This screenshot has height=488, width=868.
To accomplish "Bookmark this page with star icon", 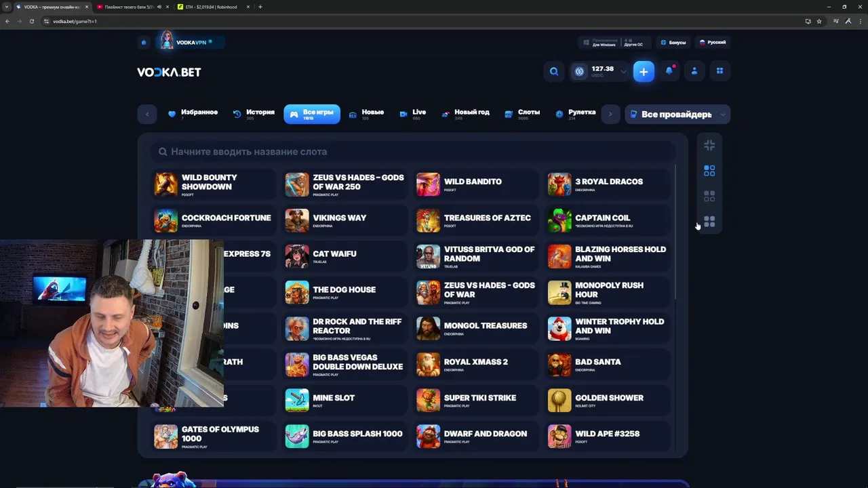I will point(819,21).
